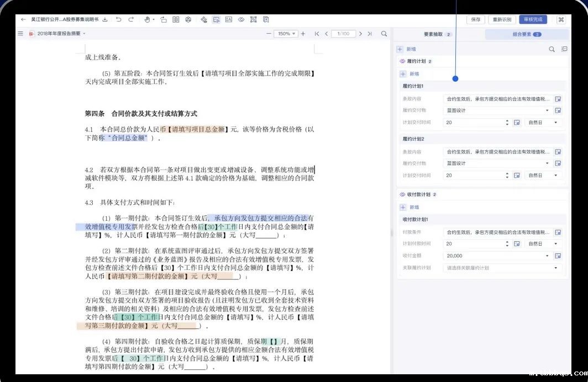This screenshot has width=588, height=382.
Task: Click the search icon in the right panel
Action: coord(552,49)
